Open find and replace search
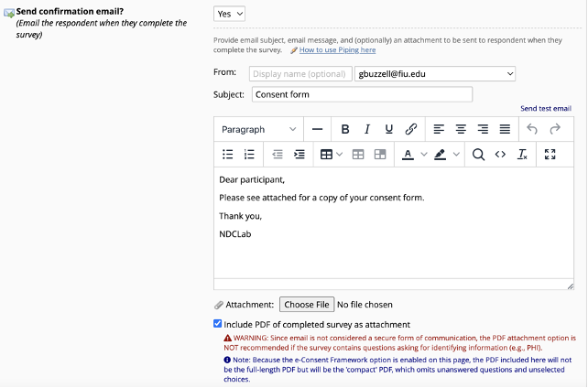Image resolution: width=588 pixels, height=388 pixels. tap(478, 155)
